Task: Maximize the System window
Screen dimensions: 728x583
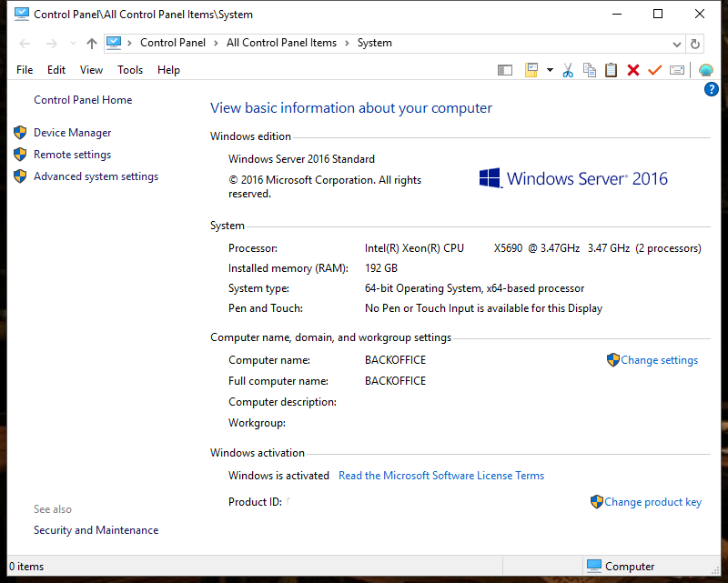Action: click(x=658, y=14)
